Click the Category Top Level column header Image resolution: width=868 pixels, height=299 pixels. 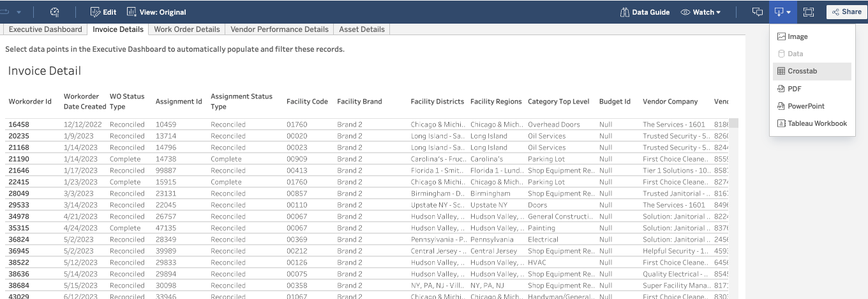click(x=558, y=102)
